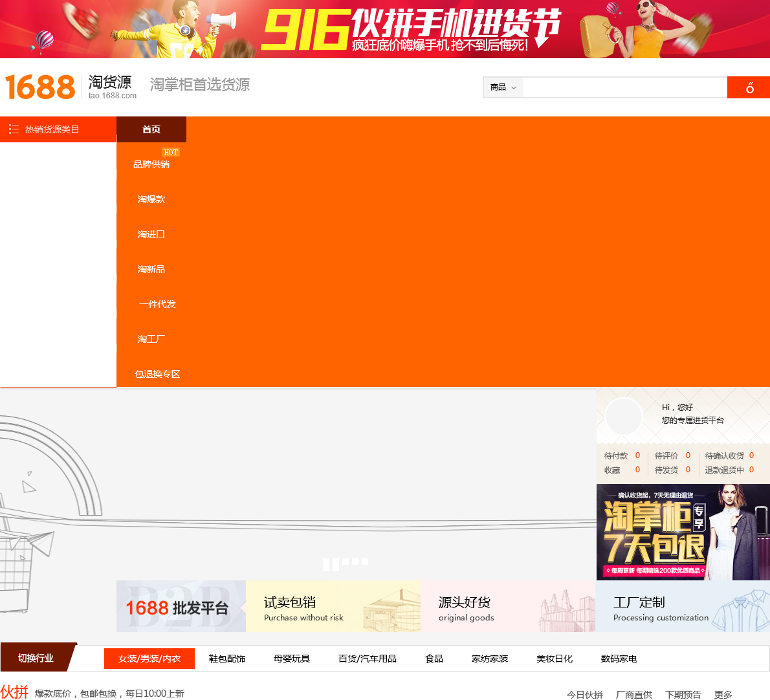Image resolution: width=770 pixels, height=700 pixels.
Task: Open the 试卖包销 Purchase without risk tile
Action: [333, 606]
